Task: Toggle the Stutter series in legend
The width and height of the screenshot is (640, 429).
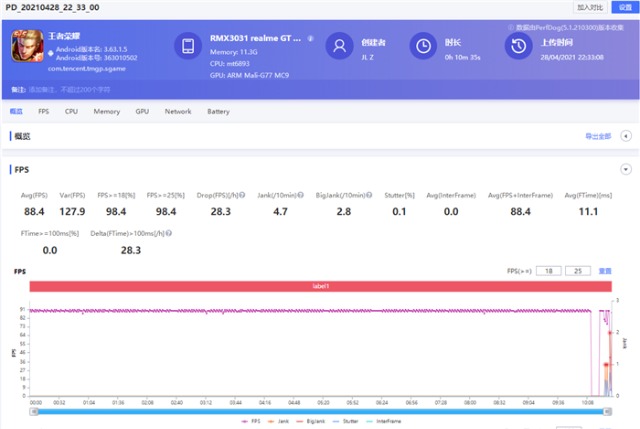Action: tap(345, 421)
